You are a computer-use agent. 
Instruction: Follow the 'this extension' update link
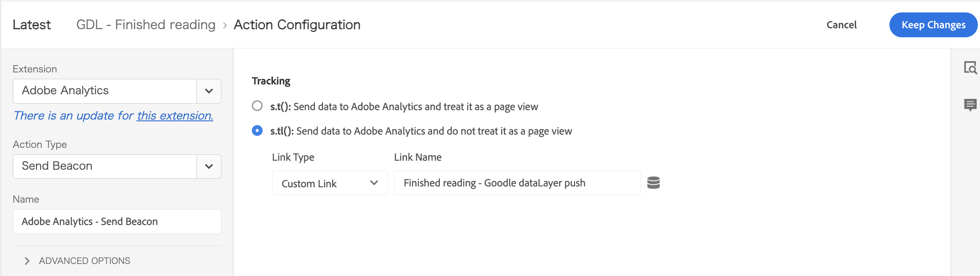click(175, 116)
